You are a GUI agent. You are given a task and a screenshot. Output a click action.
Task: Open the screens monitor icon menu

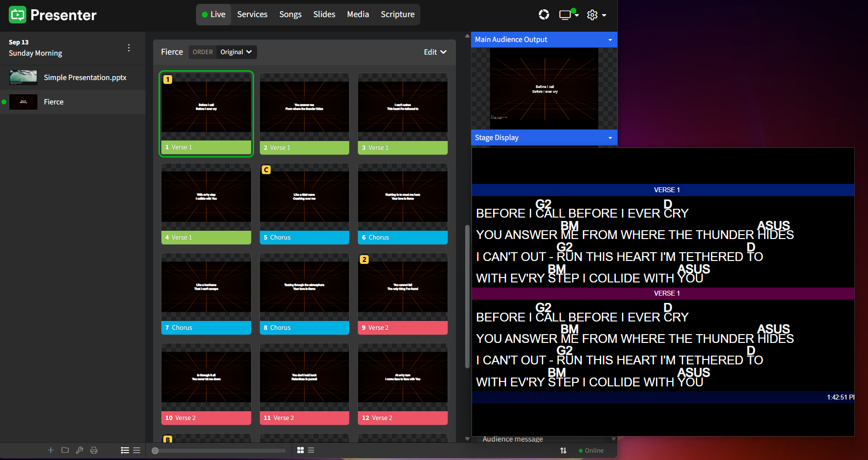569,15
